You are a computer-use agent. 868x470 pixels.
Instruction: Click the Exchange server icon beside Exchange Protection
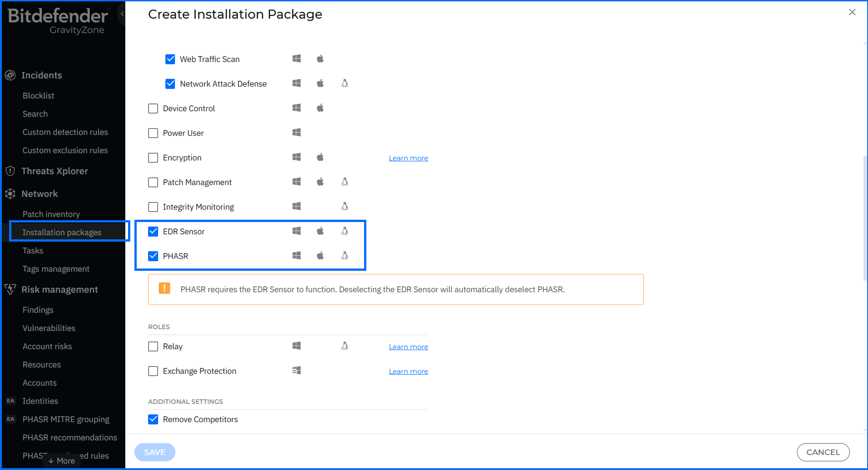coord(297,371)
